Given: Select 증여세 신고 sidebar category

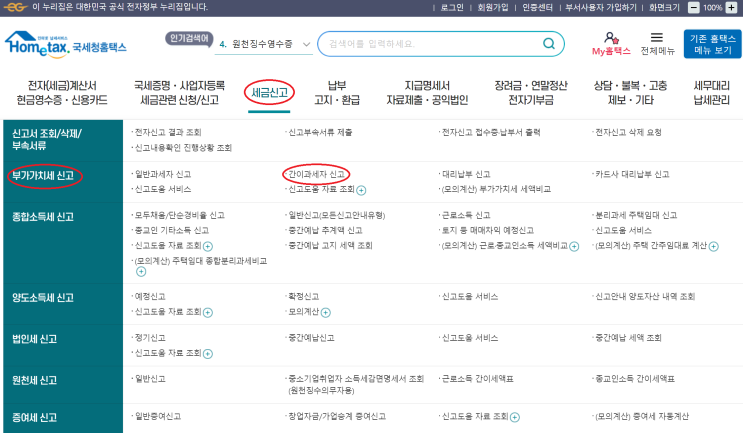Looking at the screenshot, I should coord(35,418).
